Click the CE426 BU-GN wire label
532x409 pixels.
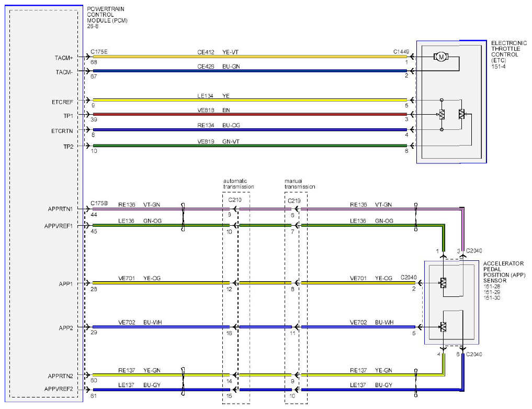(219, 66)
